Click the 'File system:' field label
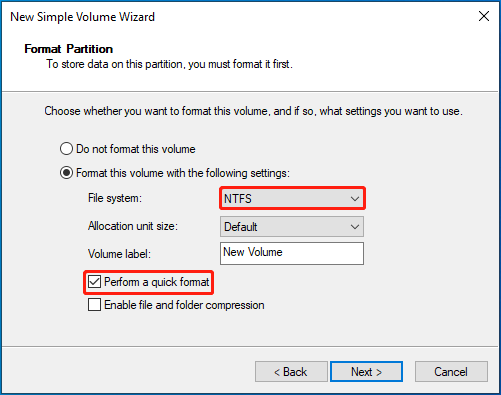 point(115,198)
